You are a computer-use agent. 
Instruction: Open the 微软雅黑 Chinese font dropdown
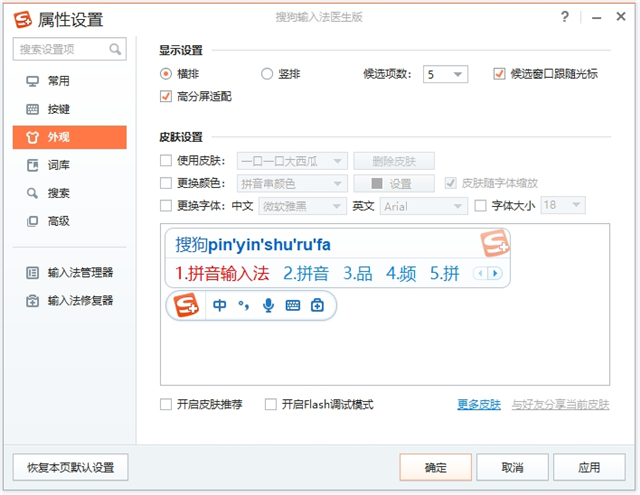(303, 206)
